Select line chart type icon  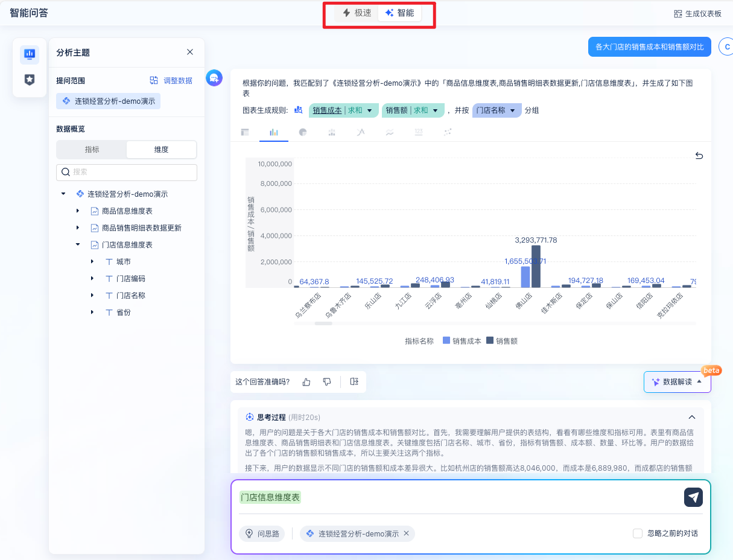[x=361, y=132]
